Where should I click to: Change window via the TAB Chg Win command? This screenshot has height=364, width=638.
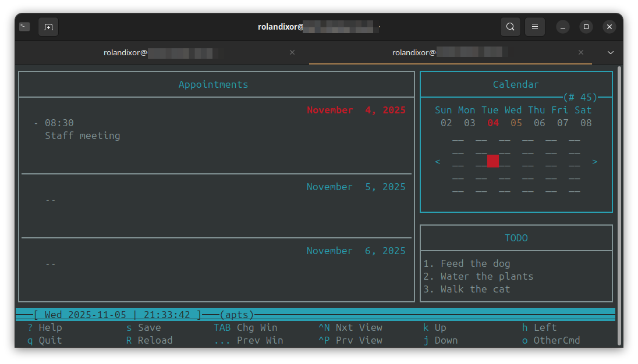pyautogui.click(x=246, y=327)
